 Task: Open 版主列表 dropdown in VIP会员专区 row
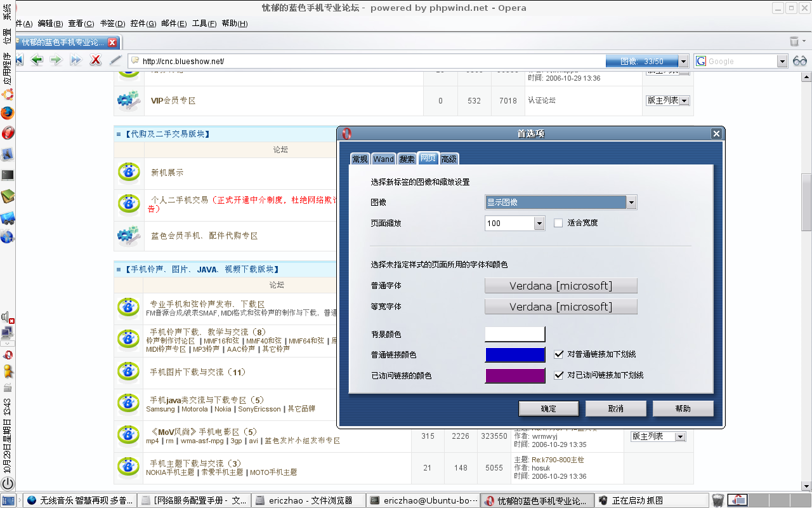667,100
